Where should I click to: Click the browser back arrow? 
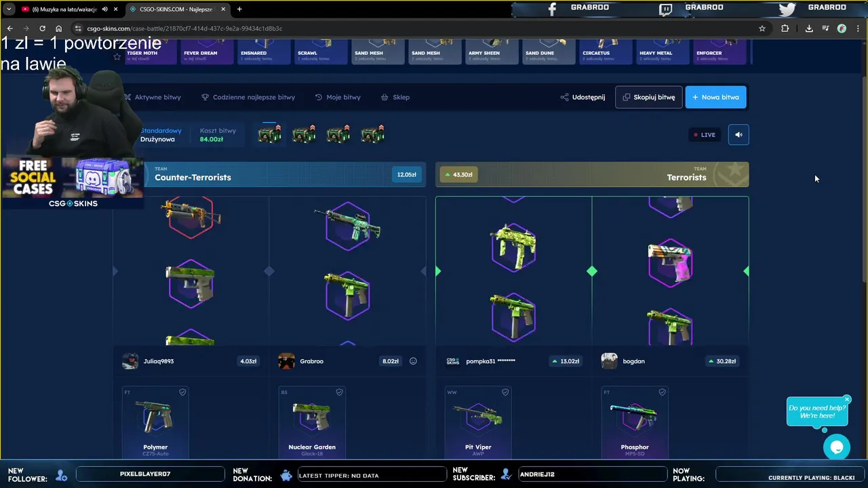pyautogui.click(x=9, y=28)
